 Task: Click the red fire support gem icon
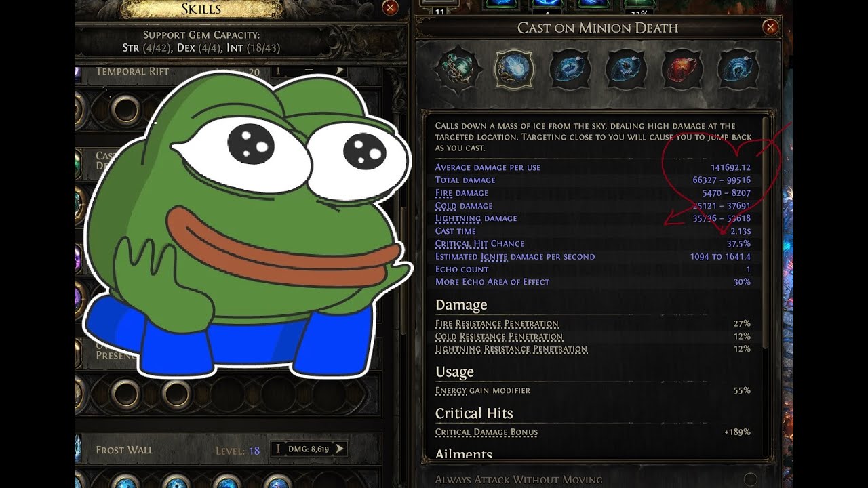(680, 68)
